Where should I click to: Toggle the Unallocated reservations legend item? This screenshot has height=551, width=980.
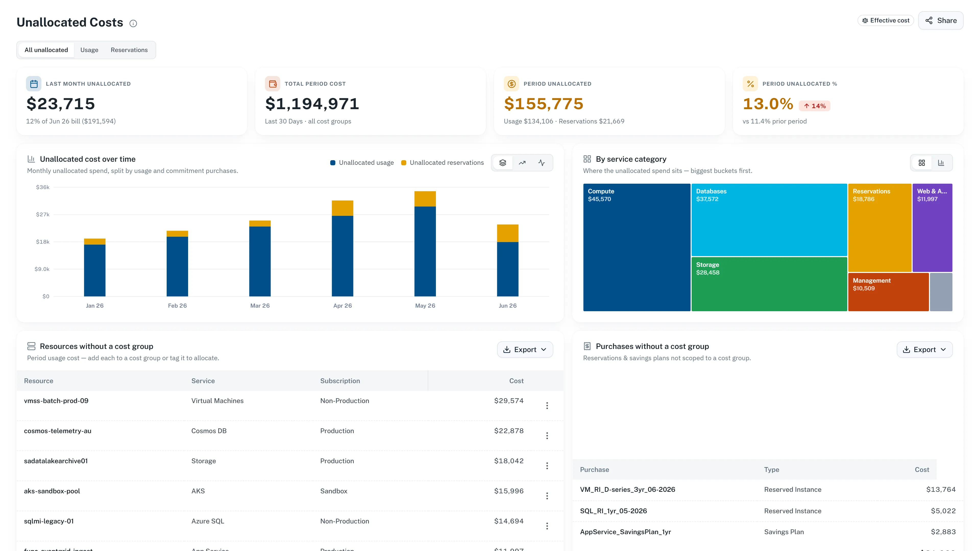coord(443,163)
